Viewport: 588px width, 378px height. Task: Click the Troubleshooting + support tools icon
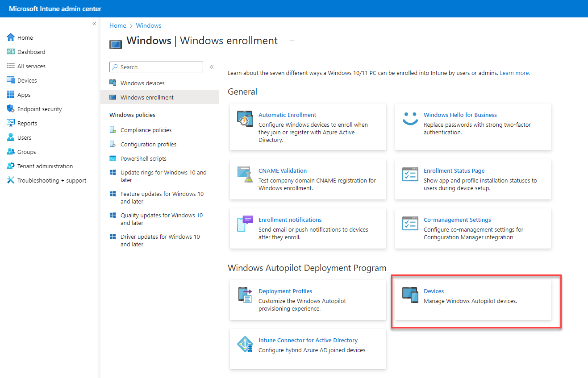pos(11,180)
